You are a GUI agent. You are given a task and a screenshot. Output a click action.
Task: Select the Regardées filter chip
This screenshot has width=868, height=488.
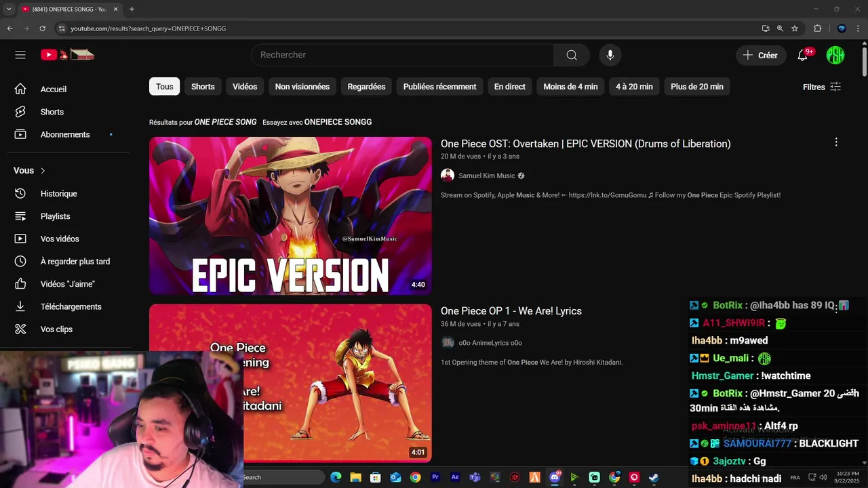(x=366, y=87)
